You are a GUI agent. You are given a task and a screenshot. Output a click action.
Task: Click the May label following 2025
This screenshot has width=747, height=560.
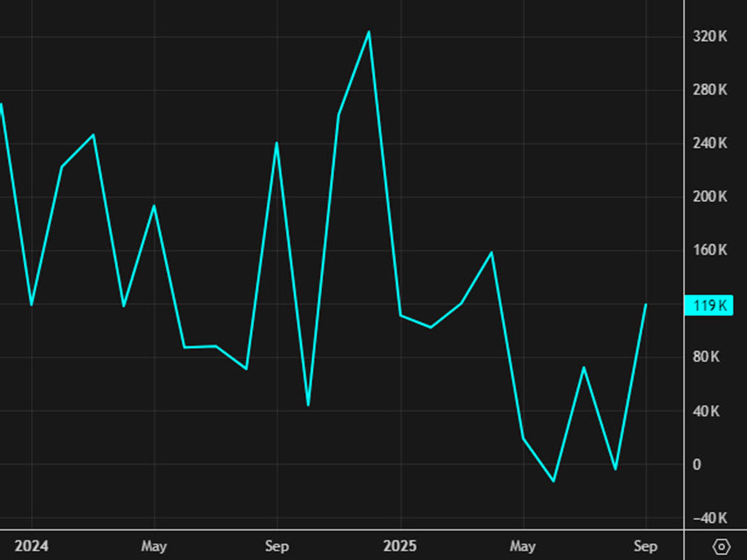(522, 546)
